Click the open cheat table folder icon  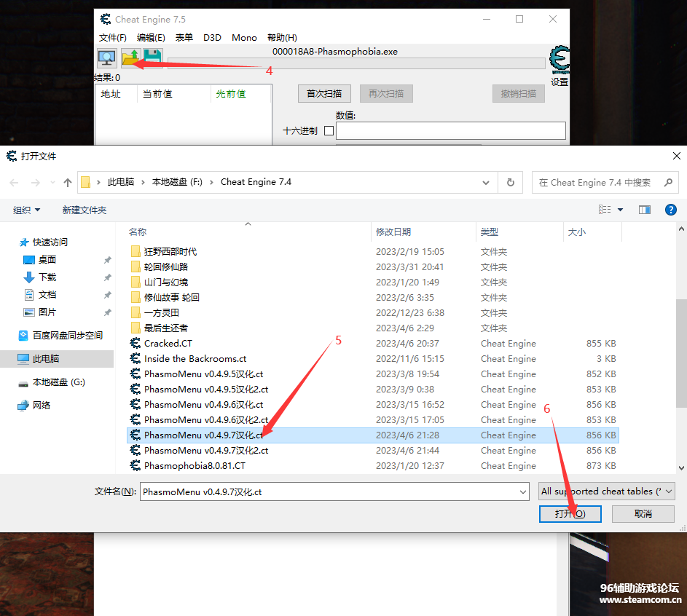(x=130, y=58)
